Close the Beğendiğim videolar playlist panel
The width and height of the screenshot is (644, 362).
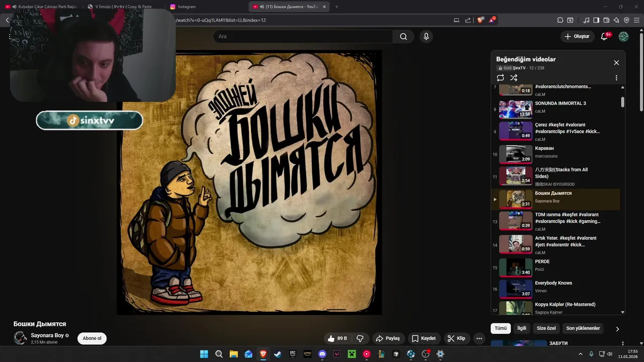(x=616, y=63)
